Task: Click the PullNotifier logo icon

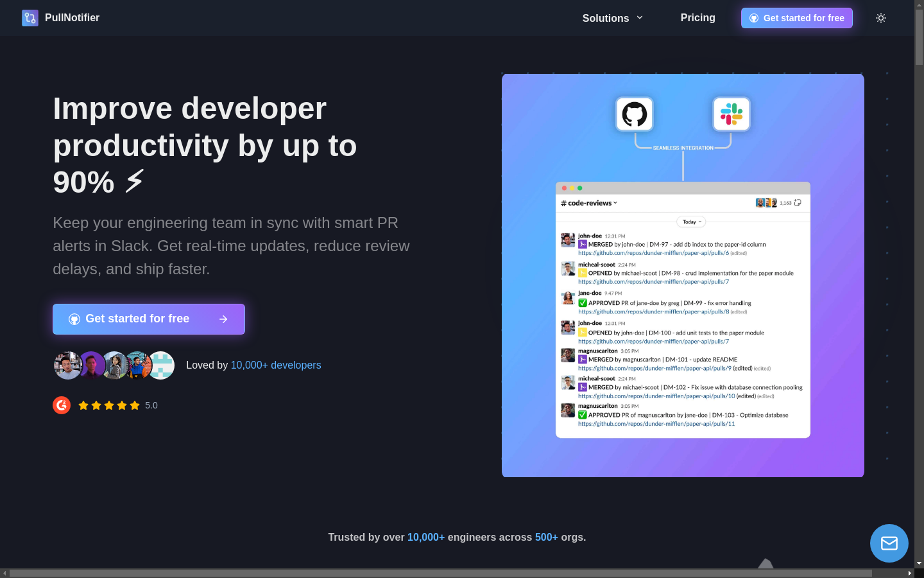Action: click(x=30, y=18)
